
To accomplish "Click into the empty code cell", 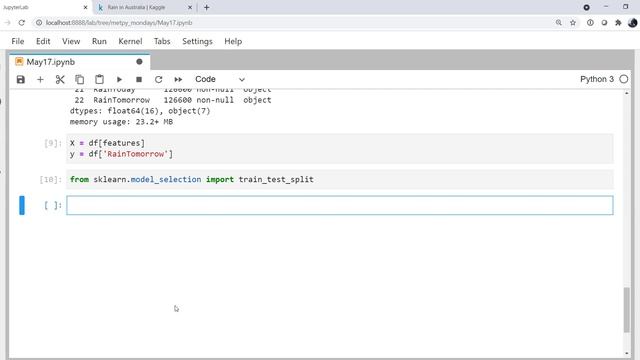I will coord(340,205).
